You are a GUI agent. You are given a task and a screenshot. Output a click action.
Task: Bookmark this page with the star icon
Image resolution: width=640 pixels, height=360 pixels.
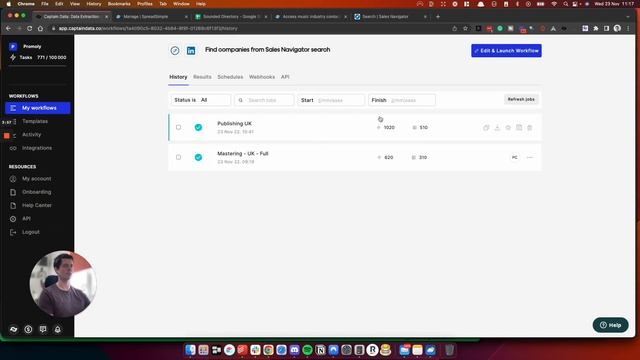coord(465,29)
